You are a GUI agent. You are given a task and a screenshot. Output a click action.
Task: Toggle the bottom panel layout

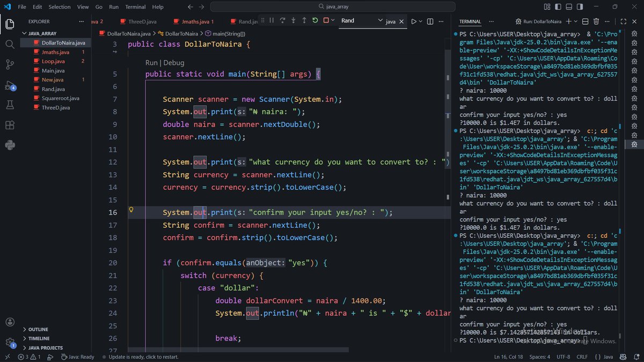tap(568, 7)
